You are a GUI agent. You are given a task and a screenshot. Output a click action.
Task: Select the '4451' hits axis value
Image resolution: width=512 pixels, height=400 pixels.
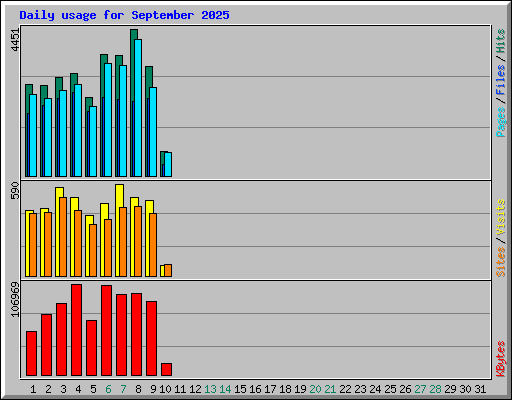tap(15, 40)
